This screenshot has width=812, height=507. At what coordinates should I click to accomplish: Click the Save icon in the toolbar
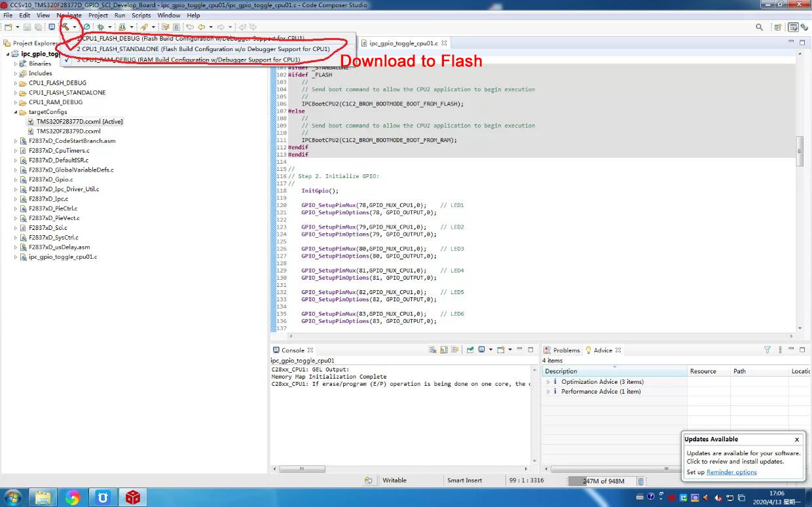27,27
